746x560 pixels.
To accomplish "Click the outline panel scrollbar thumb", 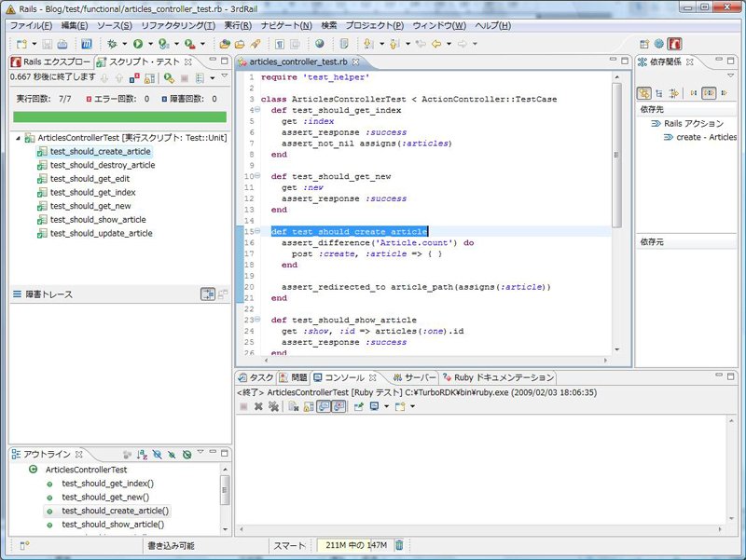I will coord(225,489).
